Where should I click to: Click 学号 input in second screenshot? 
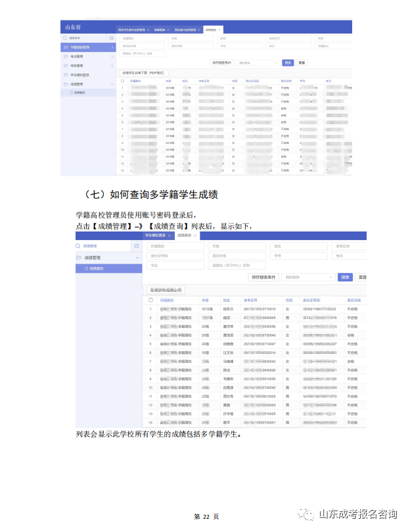pyautogui.click(x=298, y=256)
